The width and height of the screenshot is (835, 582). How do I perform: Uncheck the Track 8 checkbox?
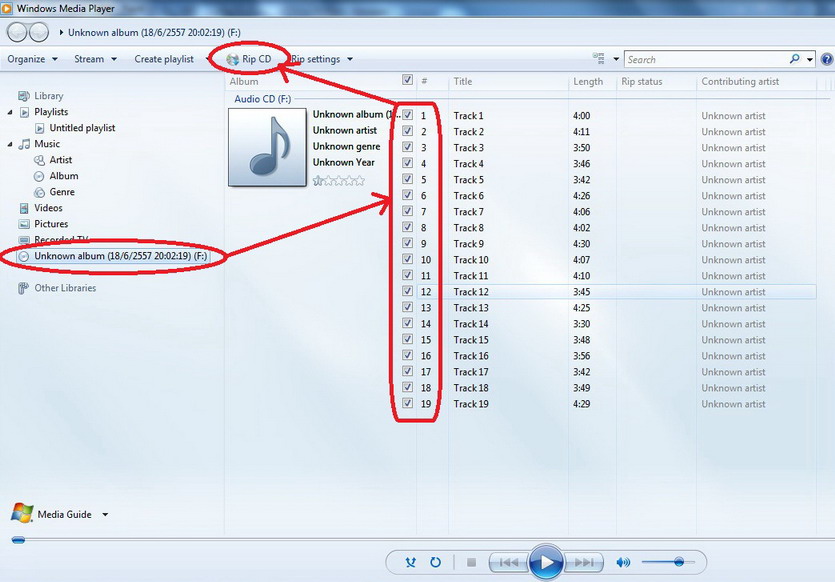(407, 227)
